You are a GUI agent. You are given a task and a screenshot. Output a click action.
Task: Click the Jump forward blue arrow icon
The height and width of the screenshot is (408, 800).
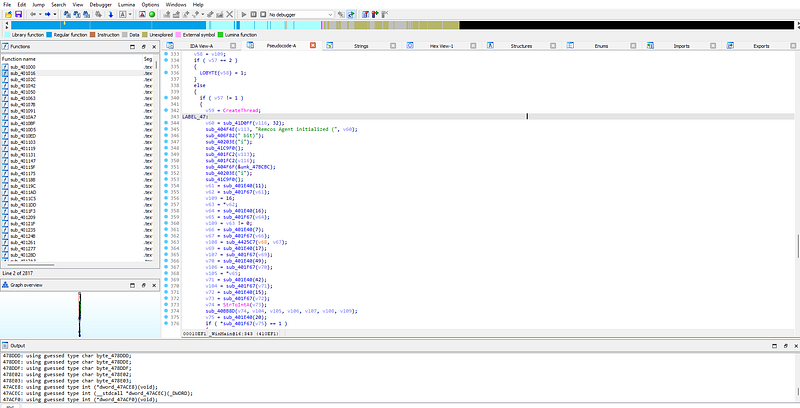pos(47,14)
